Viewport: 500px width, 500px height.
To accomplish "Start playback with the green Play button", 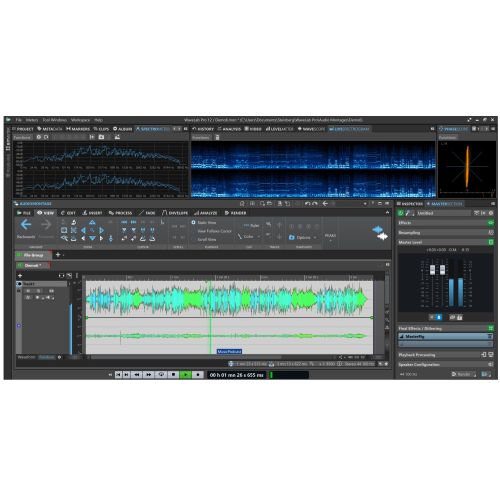I will coord(185,375).
